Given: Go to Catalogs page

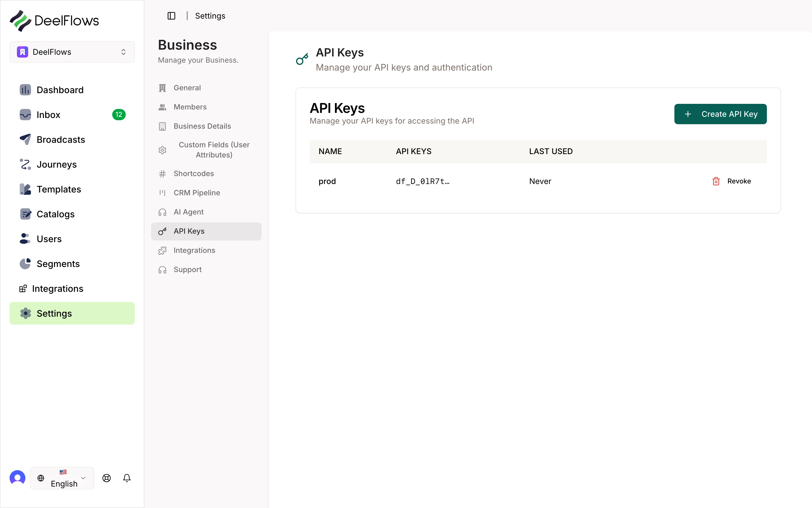Looking at the screenshot, I should pyautogui.click(x=72, y=214).
